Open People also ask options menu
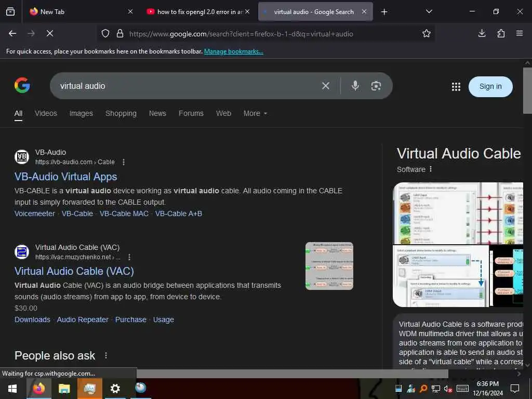Screen dimensions: 532x399 [x=106, y=355]
